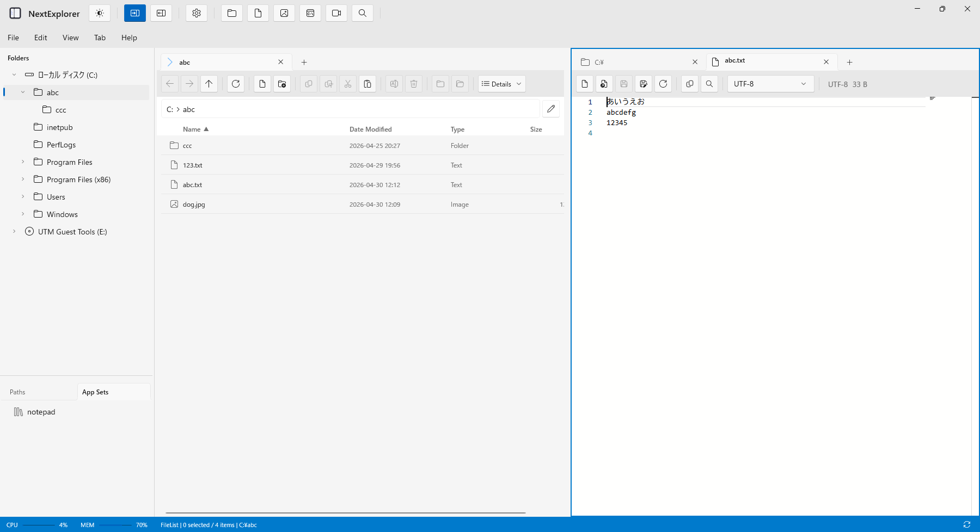The image size is (980, 532).
Task: Expand the UTM Guest Tools (E:) drive
Action: [14, 231]
